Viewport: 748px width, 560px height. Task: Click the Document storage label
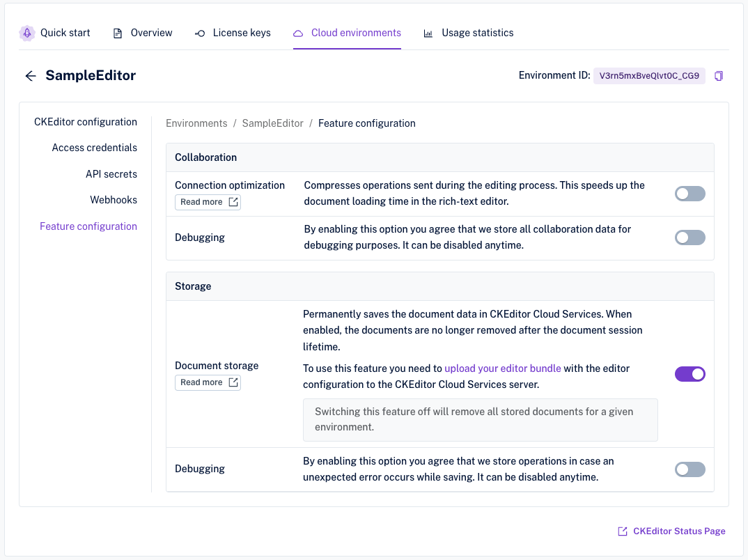pos(217,366)
